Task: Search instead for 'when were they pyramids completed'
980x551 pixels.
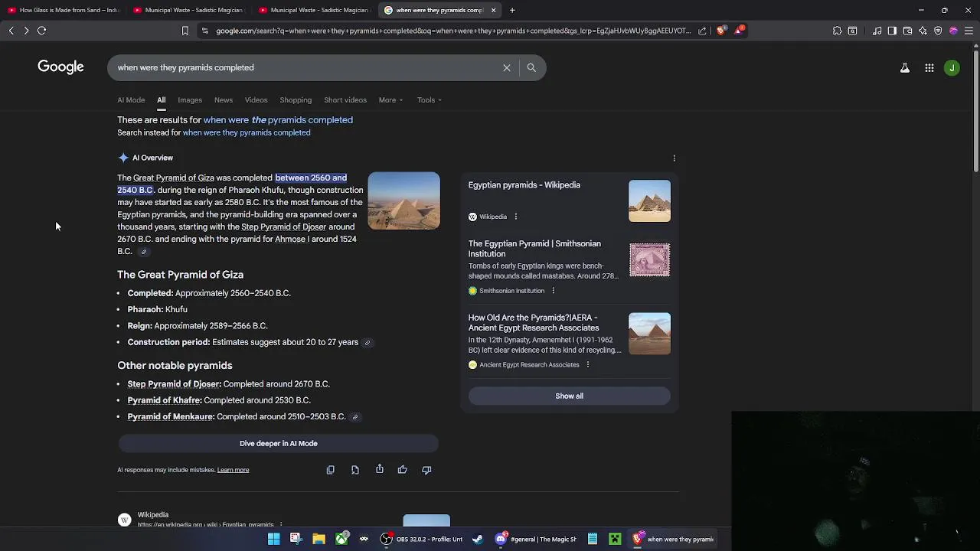Action: (x=247, y=133)
